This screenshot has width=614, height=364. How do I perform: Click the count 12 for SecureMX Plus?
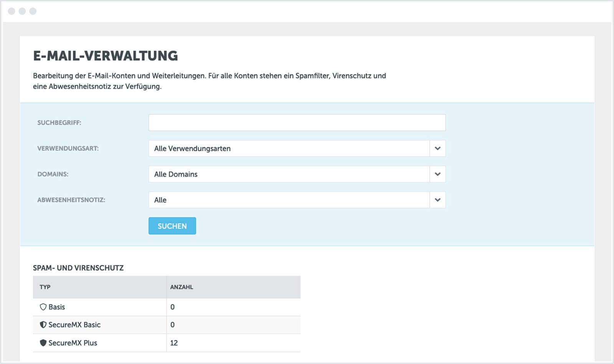(x=174, y=343)
